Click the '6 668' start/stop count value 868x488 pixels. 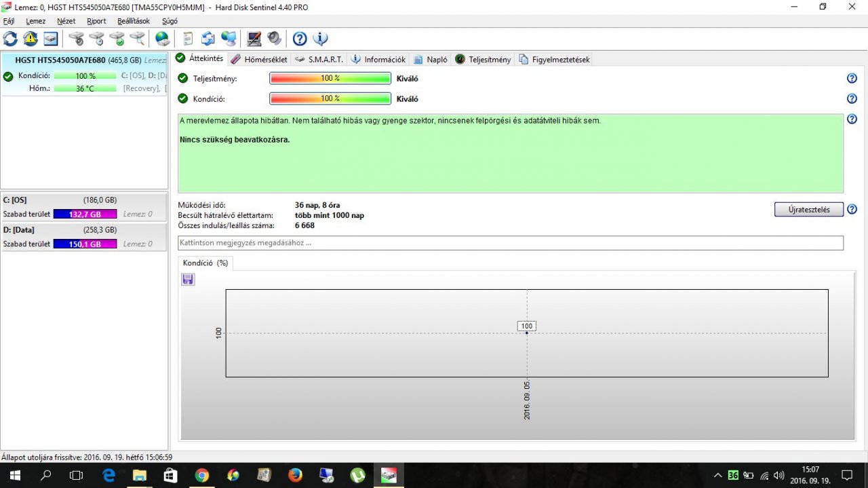pyautogui.click(x=305, y=225)
